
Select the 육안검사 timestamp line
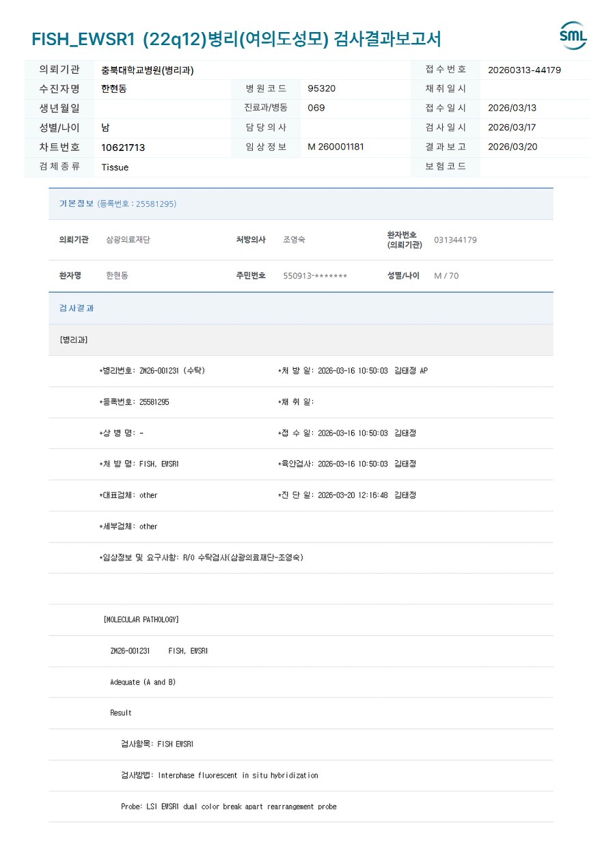pyautogui.click(x=346, y=464)
